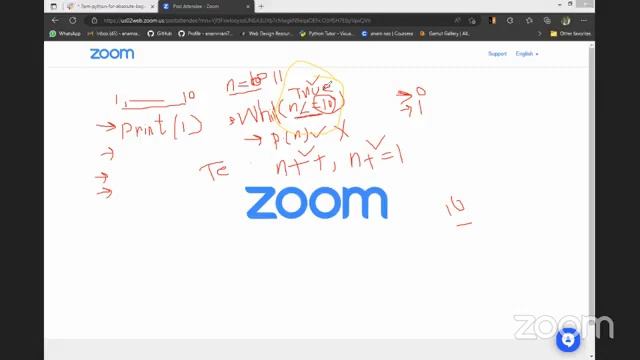The image size is (640, 360).
Task: Reload the page with the refresh icon
Action: coord(73,20)
